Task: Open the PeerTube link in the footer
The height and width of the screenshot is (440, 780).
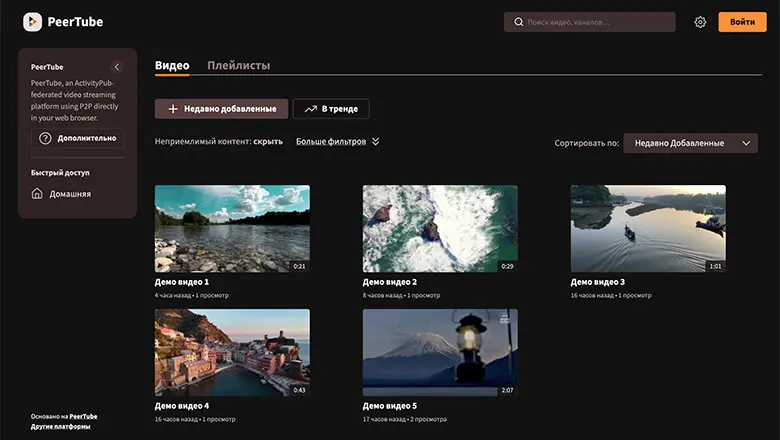Action: [x=84, y=417]
